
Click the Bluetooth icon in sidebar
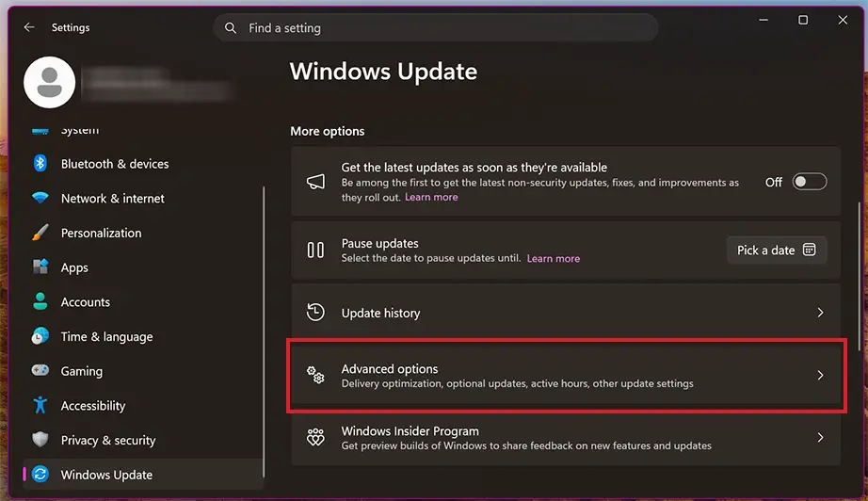40,163
